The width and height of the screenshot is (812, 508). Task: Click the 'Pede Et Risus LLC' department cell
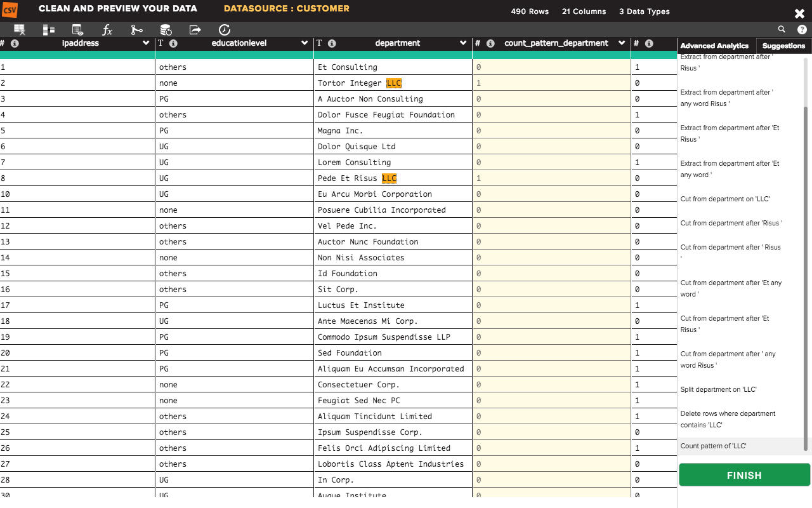393,178
